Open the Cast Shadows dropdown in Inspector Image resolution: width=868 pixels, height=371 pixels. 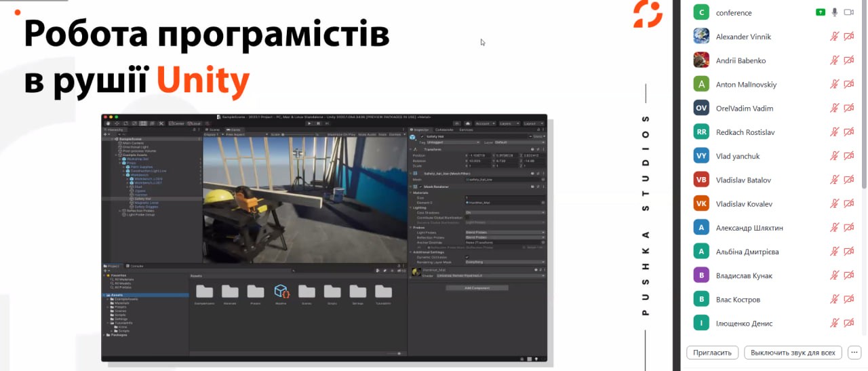(x=505, y=213)
